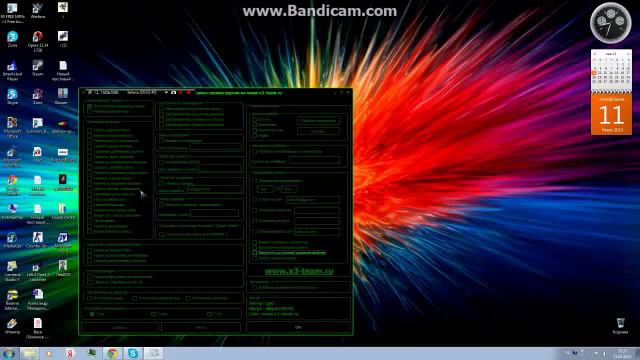640x360 pixels.
Task: Click the Windows Start orb
Action: (9, 353)
